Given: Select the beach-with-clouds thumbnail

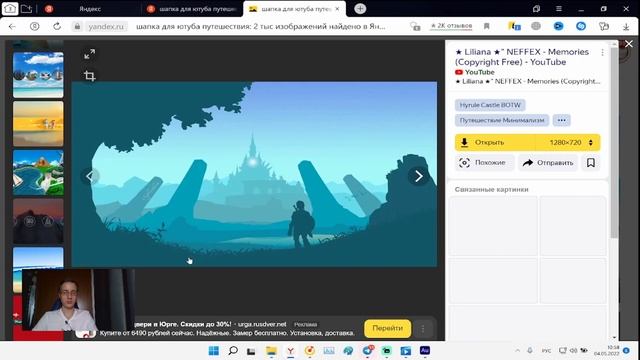Looking at the screenshot, I should 38,75.
